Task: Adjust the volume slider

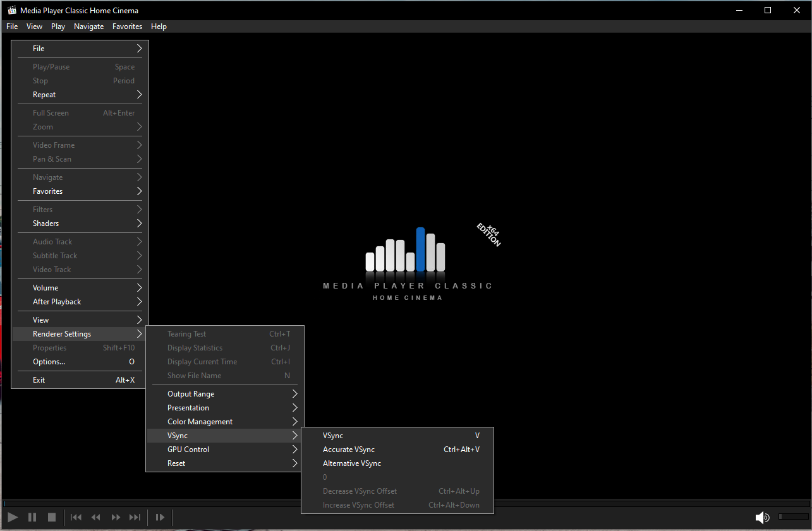Action: (793, 516)
